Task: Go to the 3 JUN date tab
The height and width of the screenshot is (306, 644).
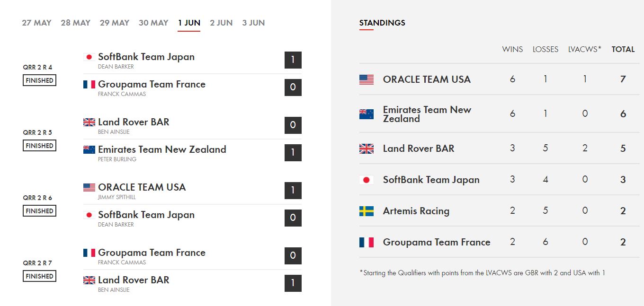Action: 253,23
